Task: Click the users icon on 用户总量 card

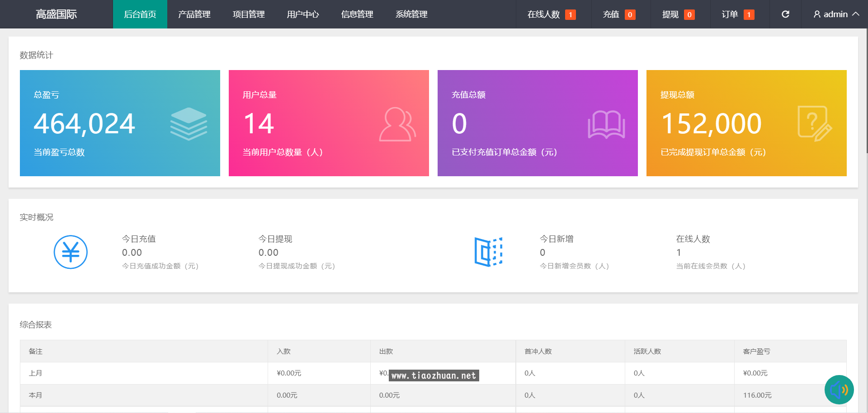Action: (397, 124)
